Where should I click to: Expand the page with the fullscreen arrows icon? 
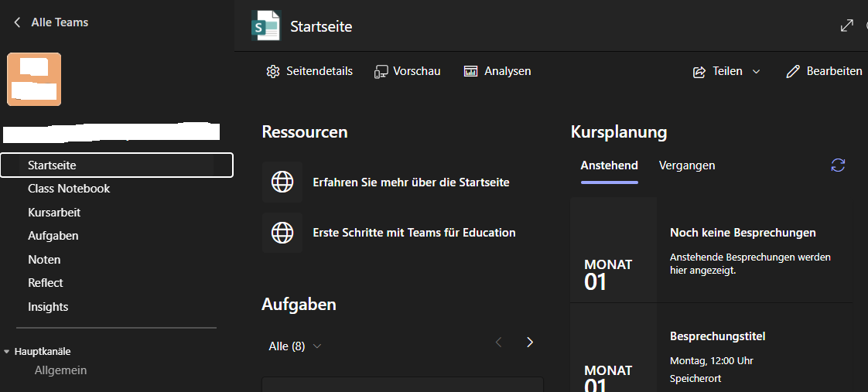[846, 26]
